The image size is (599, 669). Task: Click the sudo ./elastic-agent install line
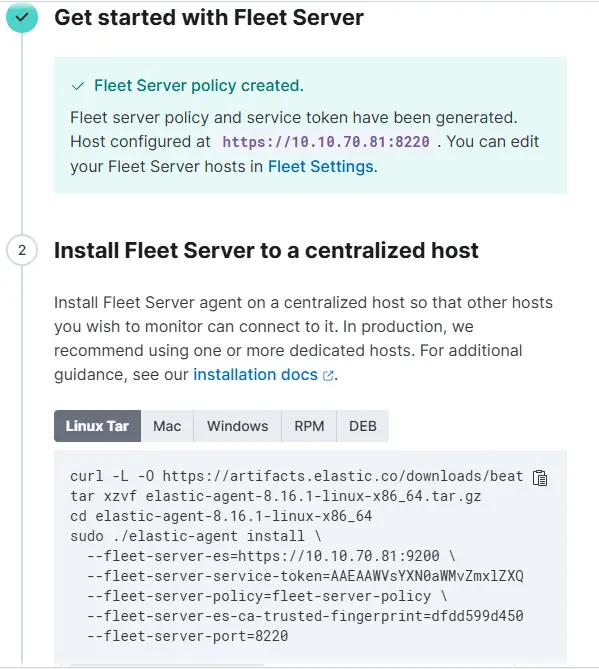click(196, 536)
